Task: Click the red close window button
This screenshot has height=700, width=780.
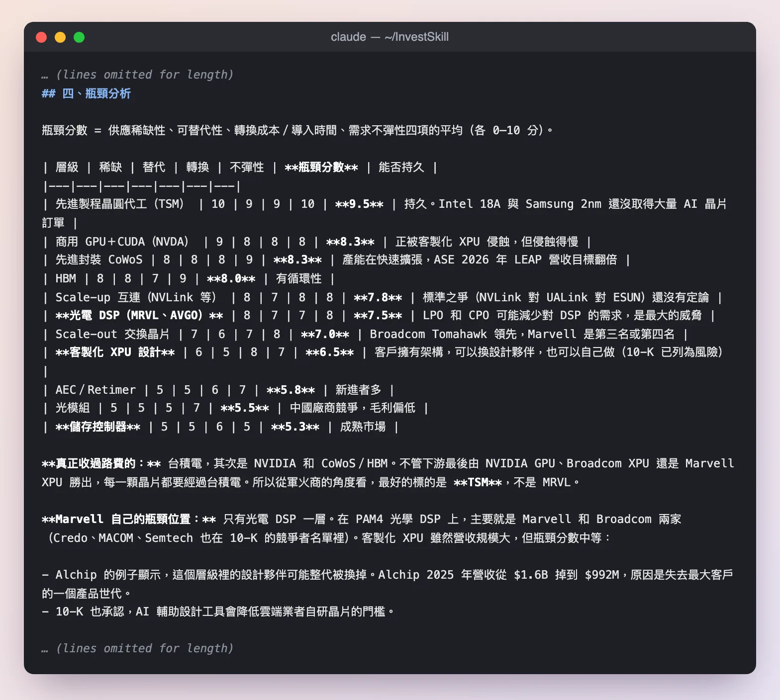Action: (41, 37)
